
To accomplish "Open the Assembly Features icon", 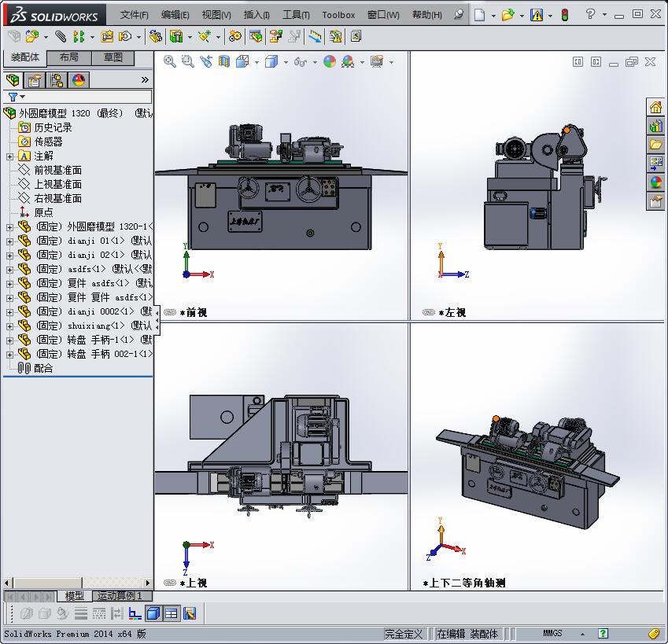I will (176, 37).
